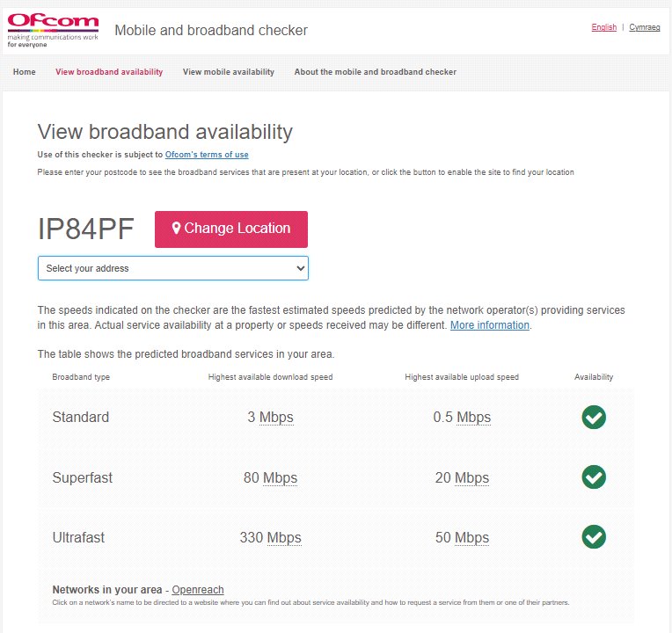Open About the mobile and broadband checker

click(x=375, y=72)
